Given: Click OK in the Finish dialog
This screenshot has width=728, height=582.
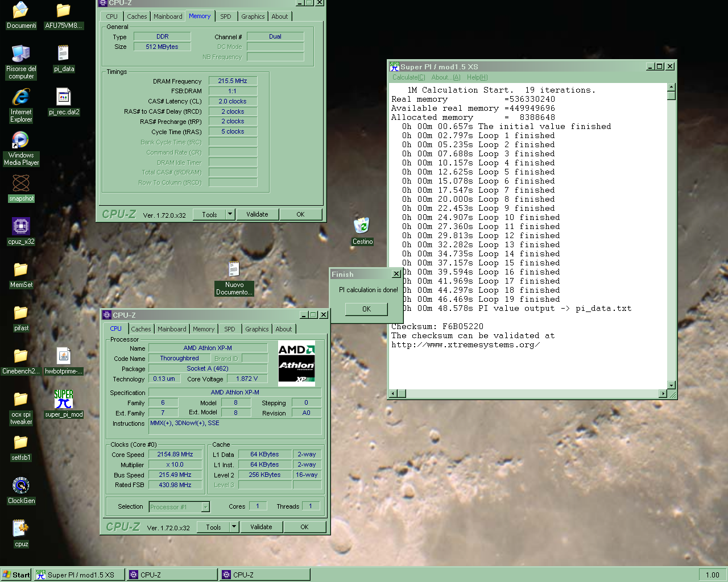Looking at the screenshot, I should pyautogui.click(x=366, y=309).
